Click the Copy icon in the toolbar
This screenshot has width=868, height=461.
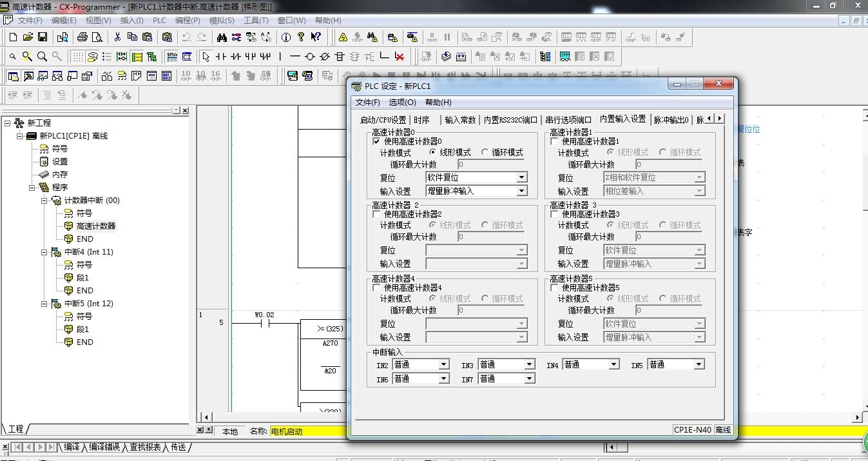(132, 37)
